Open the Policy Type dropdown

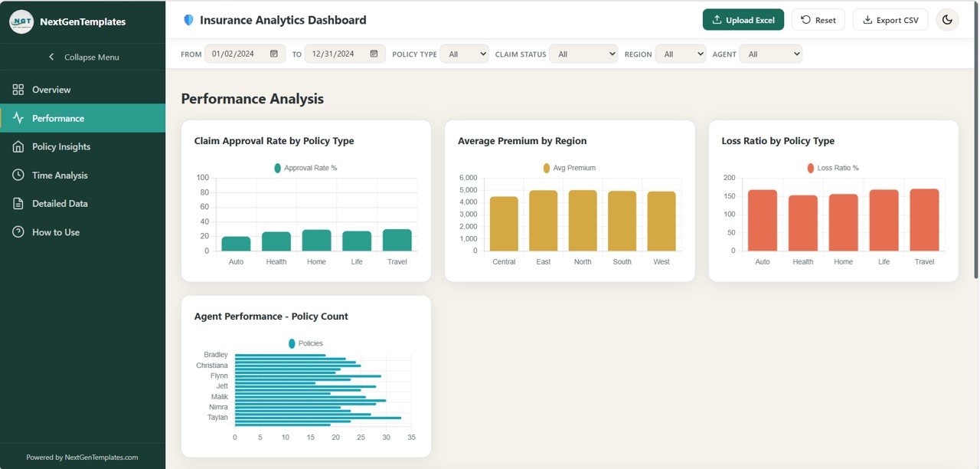(464, 54)
